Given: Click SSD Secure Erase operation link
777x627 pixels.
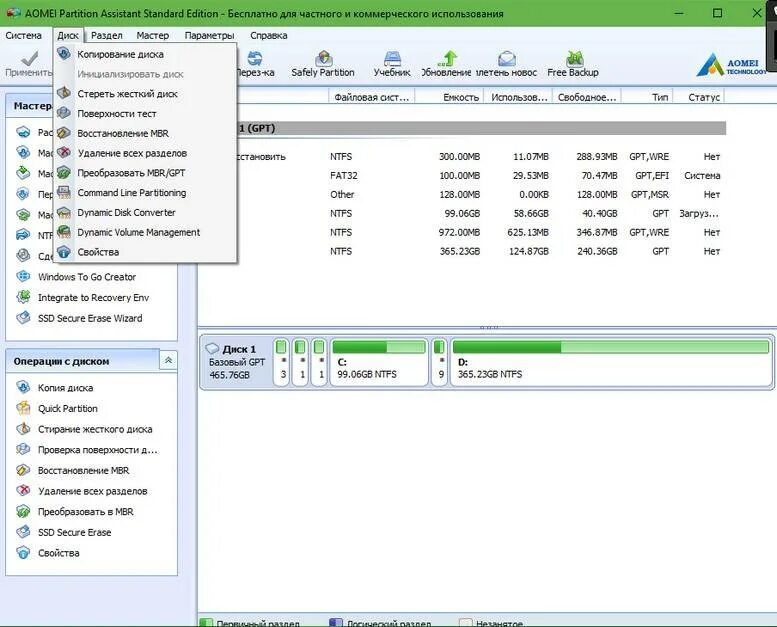Looking at the screenshot, I should click(74, 532).
